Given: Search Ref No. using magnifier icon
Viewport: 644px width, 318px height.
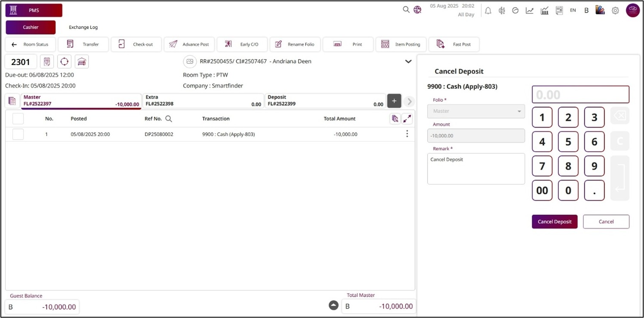Looking at the screenshot, I should click(x=169, y=119).
